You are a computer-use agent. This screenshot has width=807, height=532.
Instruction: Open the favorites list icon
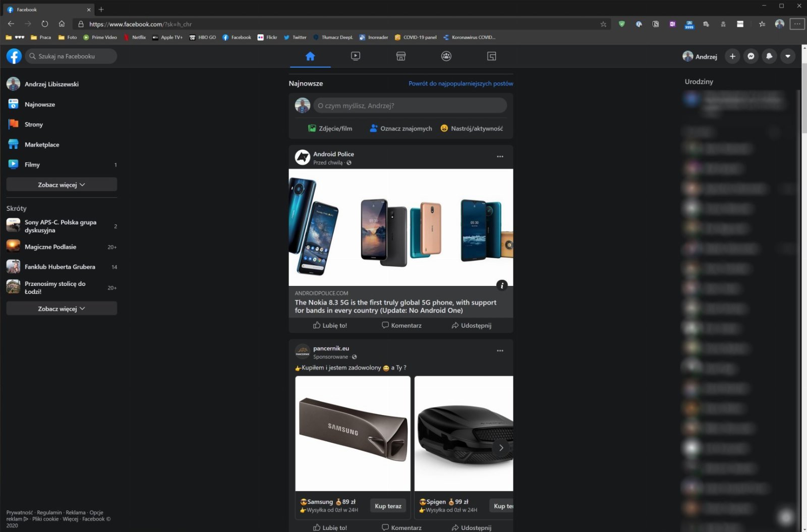coord(762,24)
